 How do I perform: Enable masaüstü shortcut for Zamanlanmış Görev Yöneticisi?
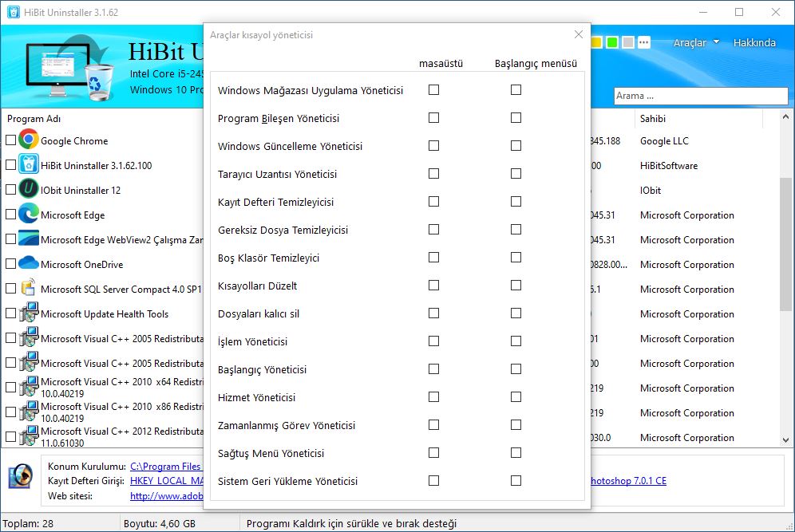tap(433, 424)
